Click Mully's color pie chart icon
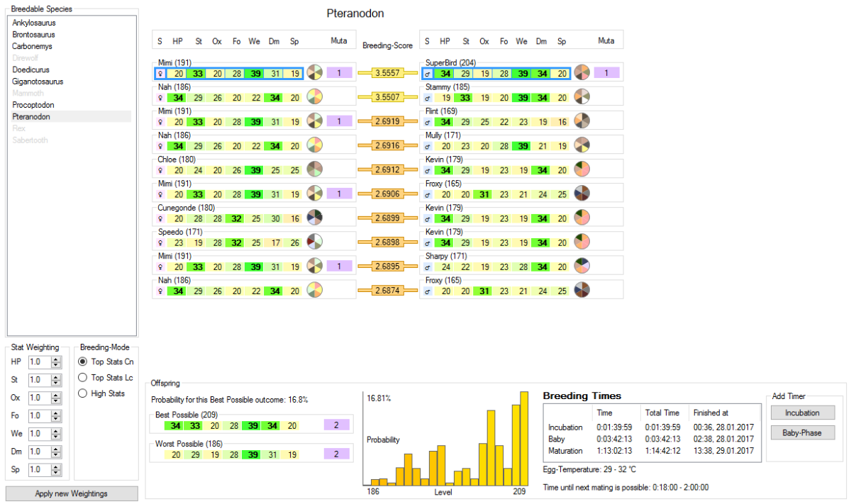851x504 pixels. pyautogui.click(x=582, y=145)
